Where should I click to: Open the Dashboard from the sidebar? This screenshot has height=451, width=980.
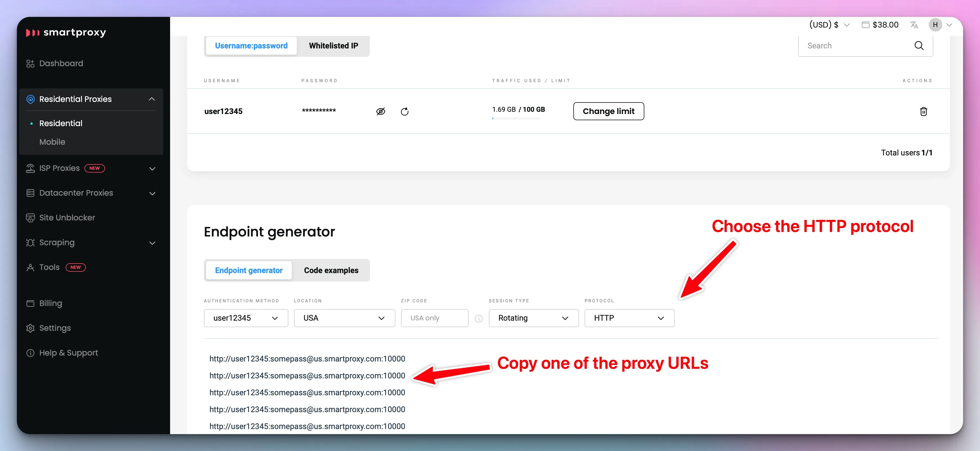[61, 63]
